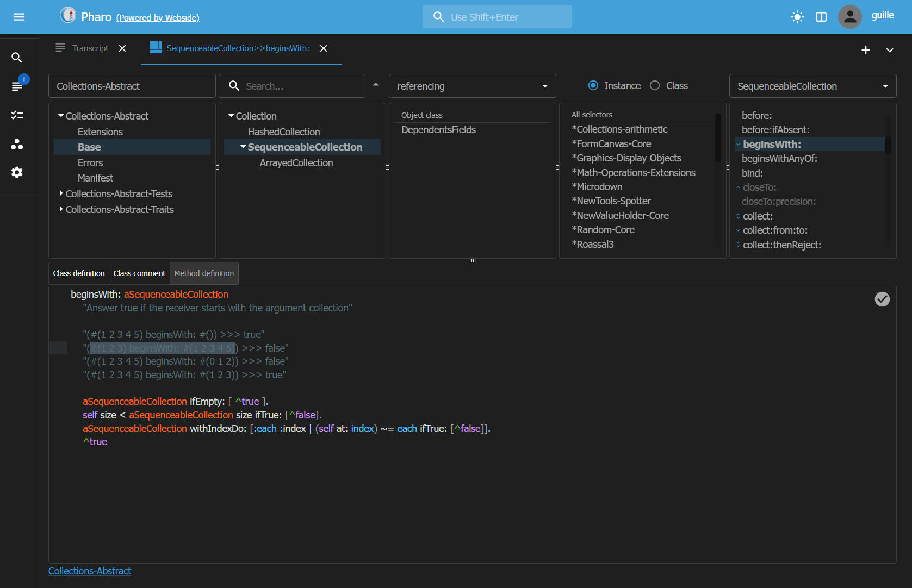Open the transcript icon with notification badge

pos(17,86)
